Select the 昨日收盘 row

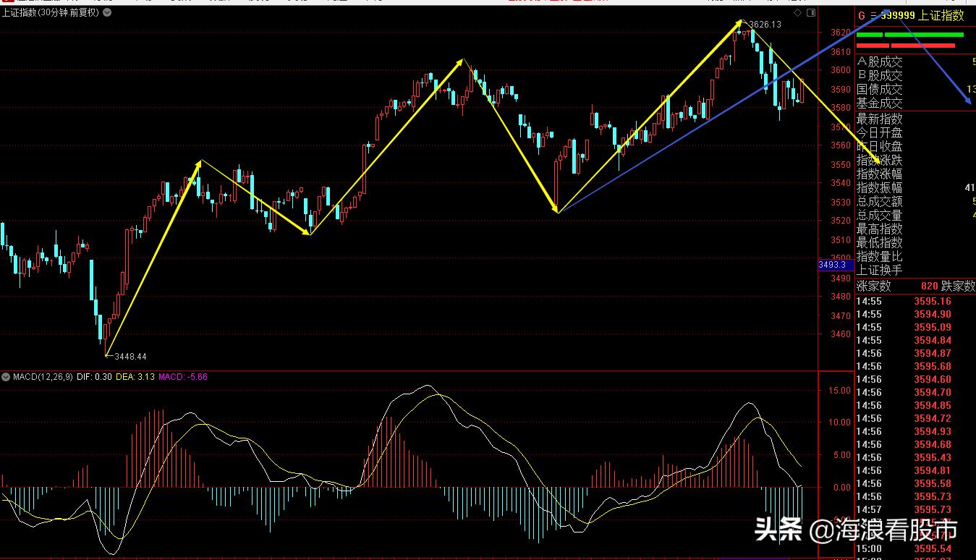[x=916, y=146]
